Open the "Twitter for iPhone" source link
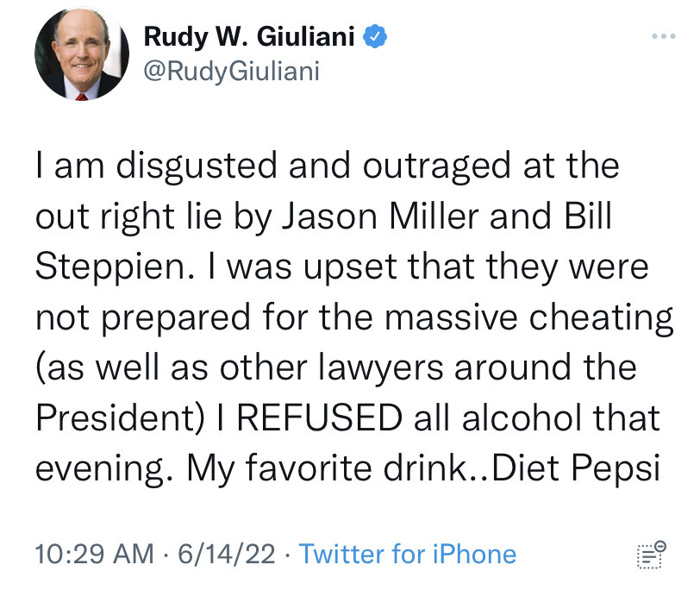Screen dimensions: 700x590 pos(407,554)
